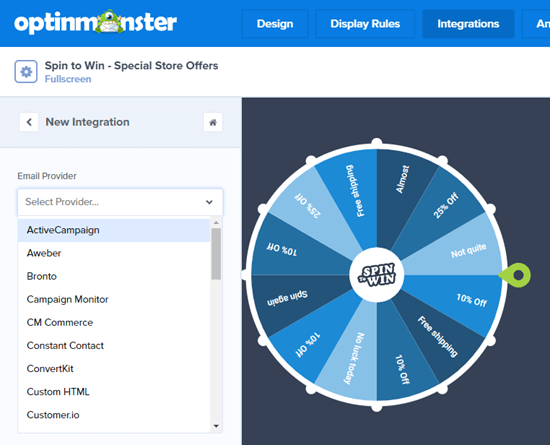The height and width of the screenshot is (445, 550).
Task: Choose ActiveCampaign from the provider list
Action: (114, 230)
